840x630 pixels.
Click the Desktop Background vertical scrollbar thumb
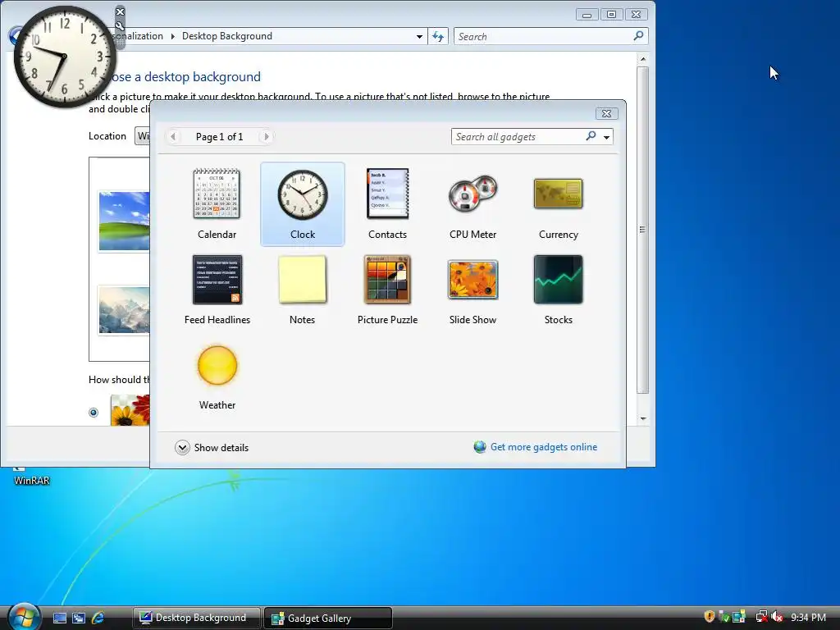[x=643, y=230]
